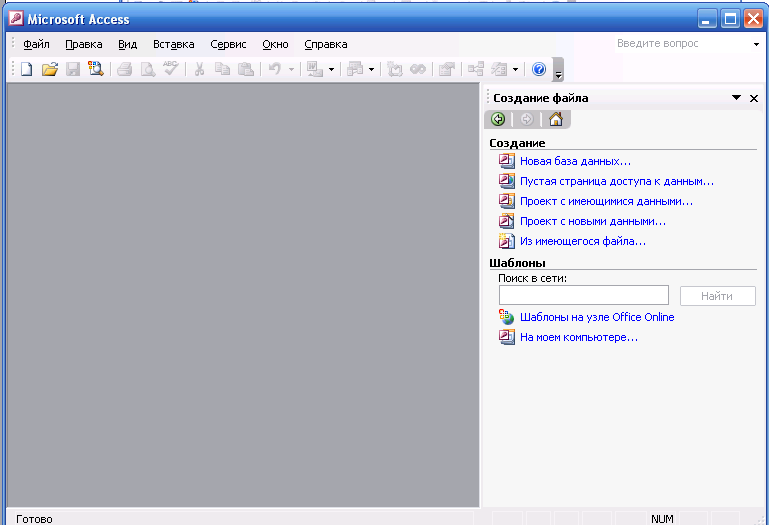Close the 'Создание файла' task pane
This screenshot has width=769, height=525.
coord(754,98)
